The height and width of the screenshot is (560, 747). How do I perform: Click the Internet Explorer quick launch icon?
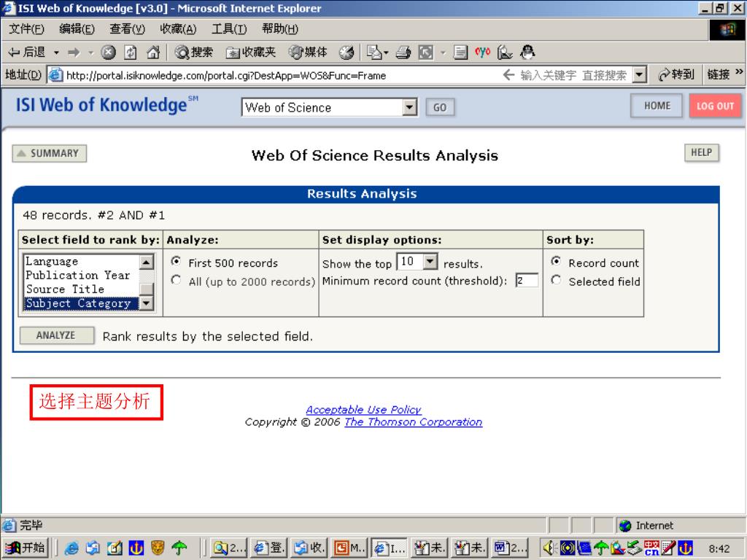point(71,548)
